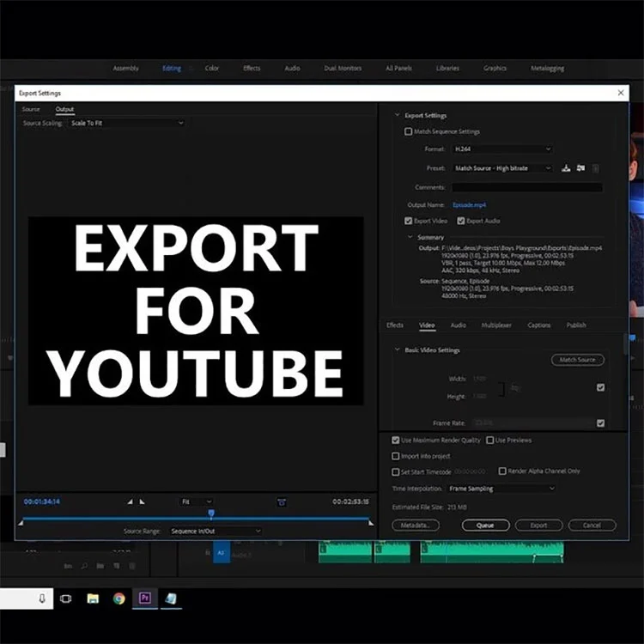
Task: Click the Import Preset icon
Action: (580, 168)
